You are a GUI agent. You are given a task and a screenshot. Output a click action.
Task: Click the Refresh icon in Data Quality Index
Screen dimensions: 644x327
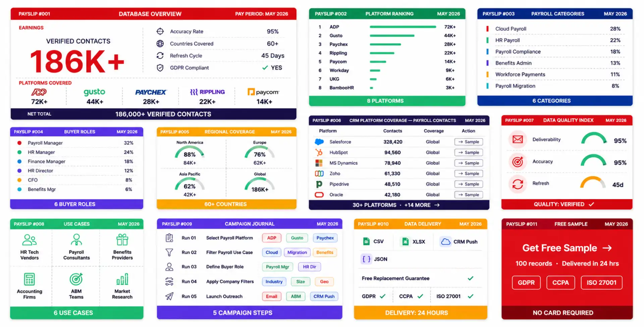[x=518, y=184]
